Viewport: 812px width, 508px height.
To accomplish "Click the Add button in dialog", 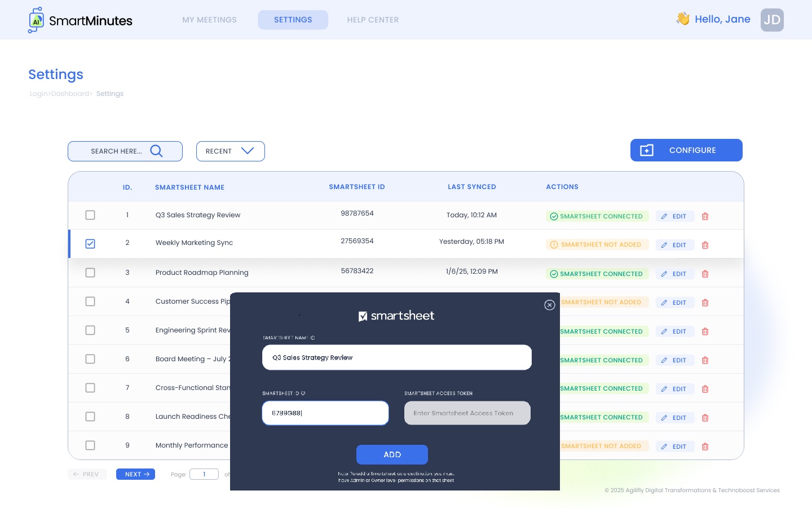I will point(392,455).
